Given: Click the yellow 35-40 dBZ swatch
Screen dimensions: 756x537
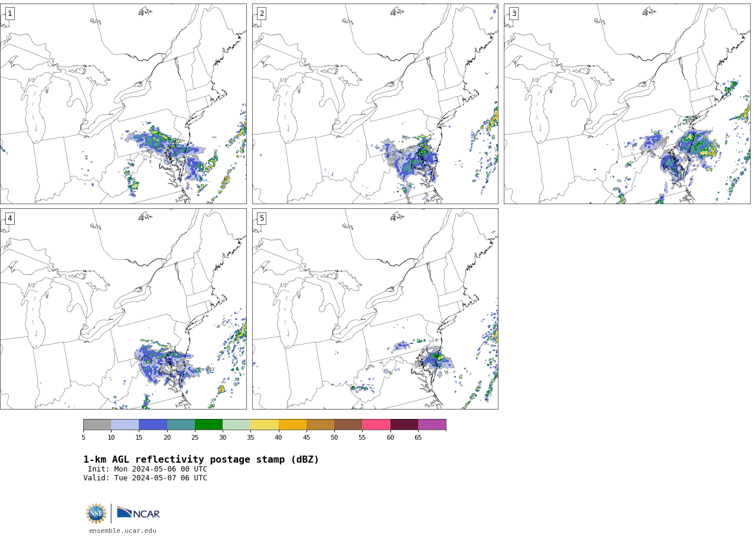Looking at the screenshot, I should pyautogui.click(x=265, y=425).
